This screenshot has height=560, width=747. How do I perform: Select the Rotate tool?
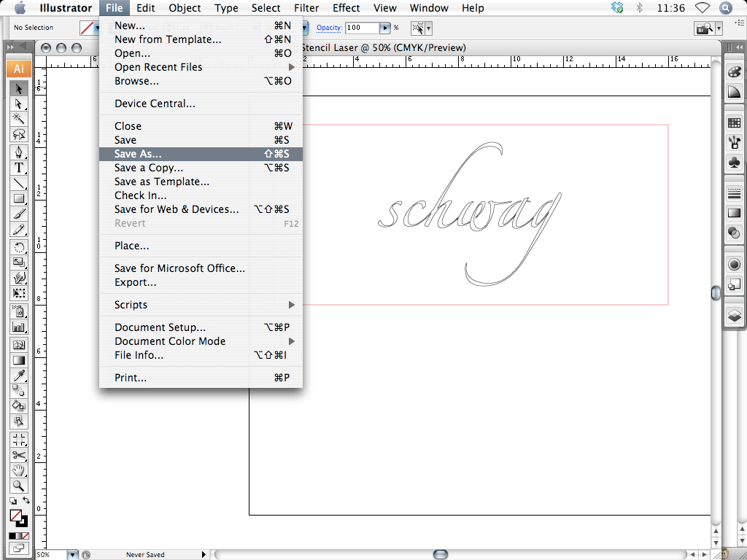18,247
